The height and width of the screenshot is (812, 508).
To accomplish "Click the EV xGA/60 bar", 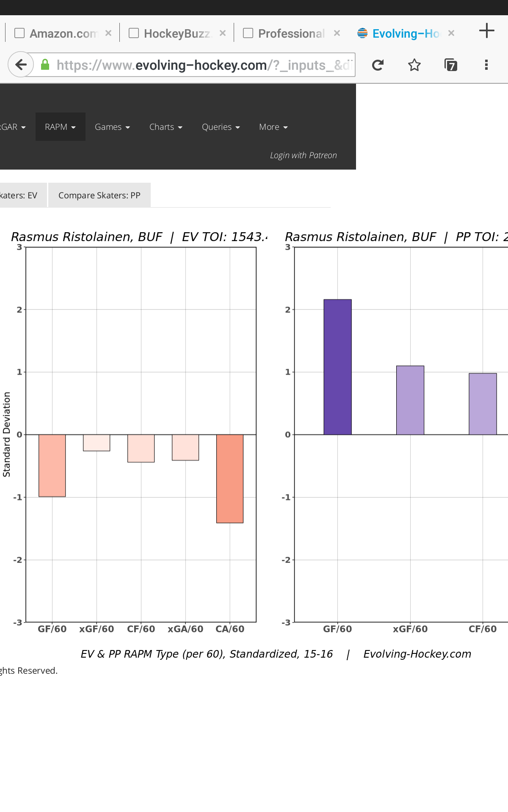I will click(185, 447).
